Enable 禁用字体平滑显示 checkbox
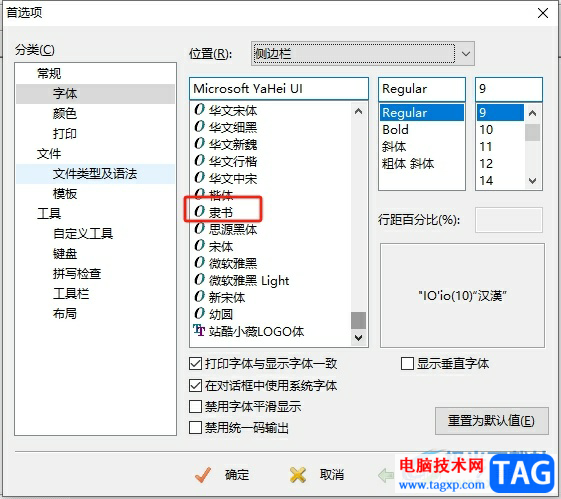Screen dimensions: 561x499 point(195,406)
